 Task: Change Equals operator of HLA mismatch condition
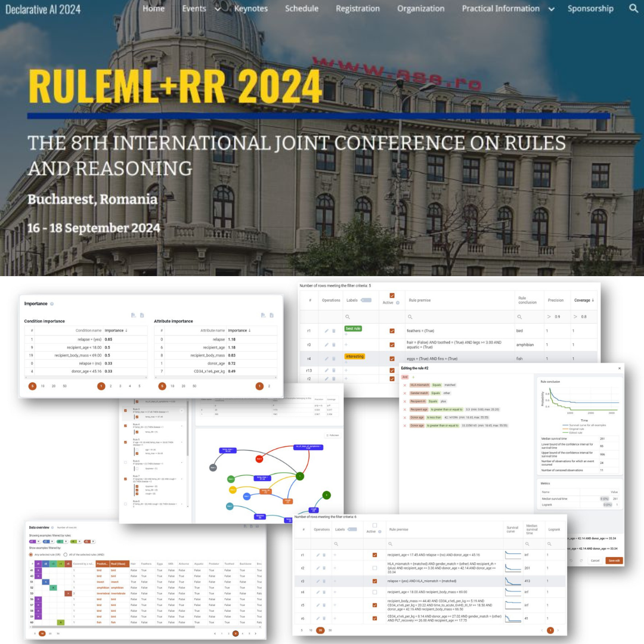(436, 385)
